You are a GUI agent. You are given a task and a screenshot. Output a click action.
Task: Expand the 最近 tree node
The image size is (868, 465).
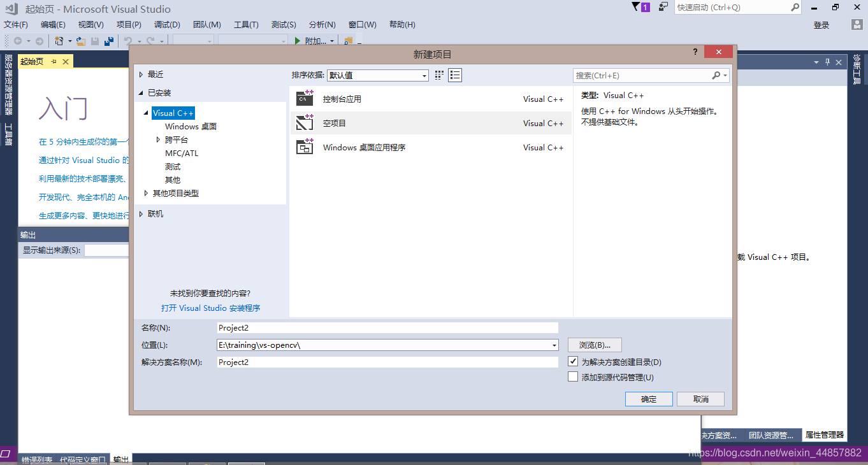tap(141, 75)
